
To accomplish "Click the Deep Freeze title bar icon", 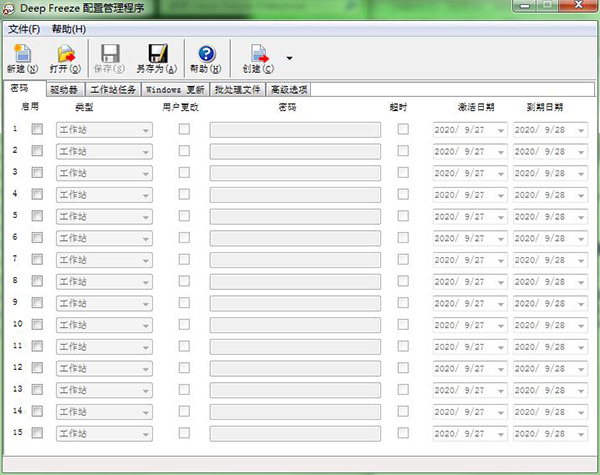I will click(9, 8).
